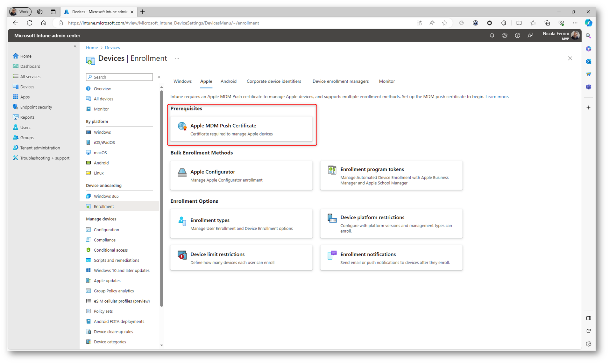Focus the blade Search field
Screen dimensions: 609x364
119,77
